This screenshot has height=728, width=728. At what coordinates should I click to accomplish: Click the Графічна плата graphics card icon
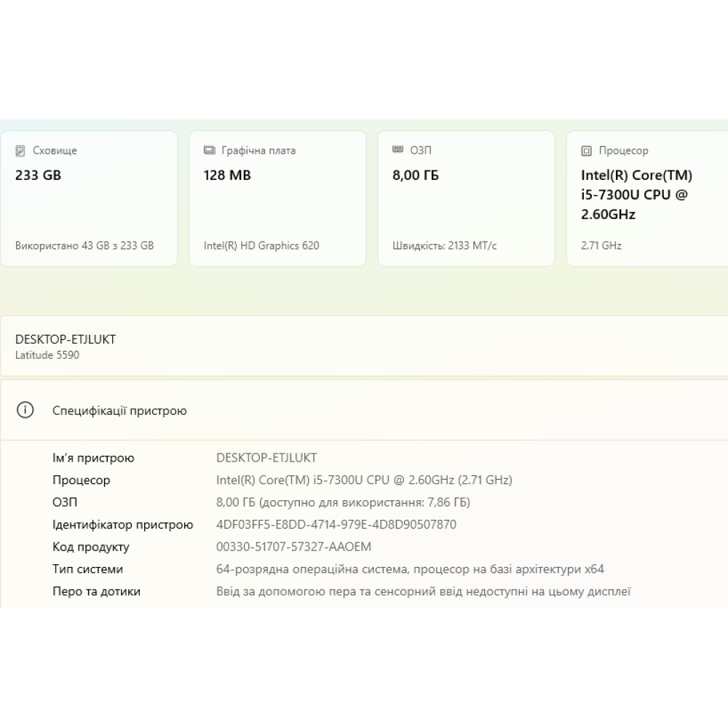pyautogui.click(x=209, y=151)
